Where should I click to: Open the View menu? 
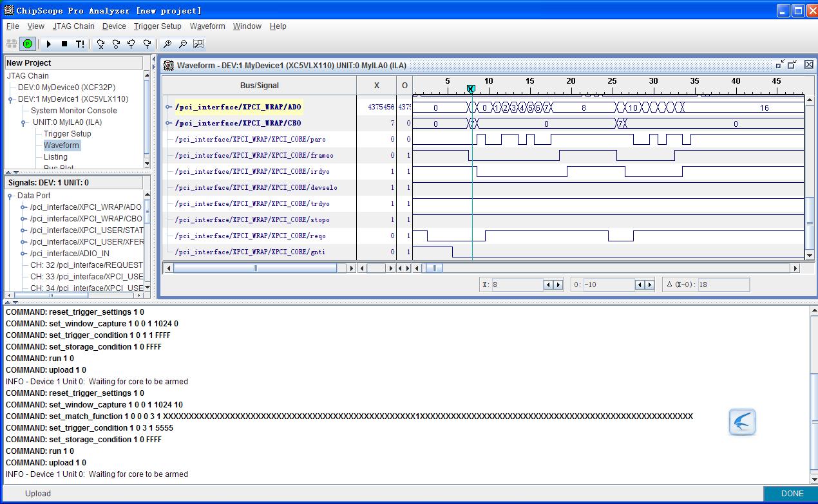36,26
